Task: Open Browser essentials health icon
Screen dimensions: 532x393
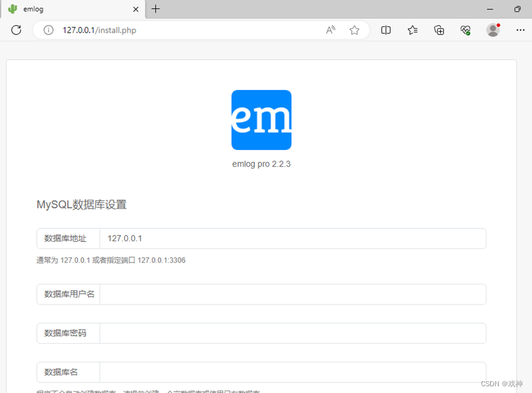Action: [x=466, y=30]
